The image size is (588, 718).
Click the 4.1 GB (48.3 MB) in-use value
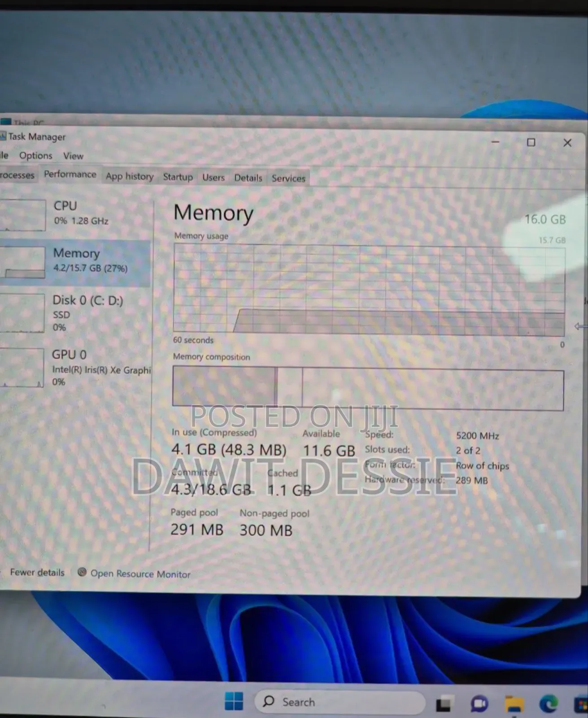coord(229,449)
